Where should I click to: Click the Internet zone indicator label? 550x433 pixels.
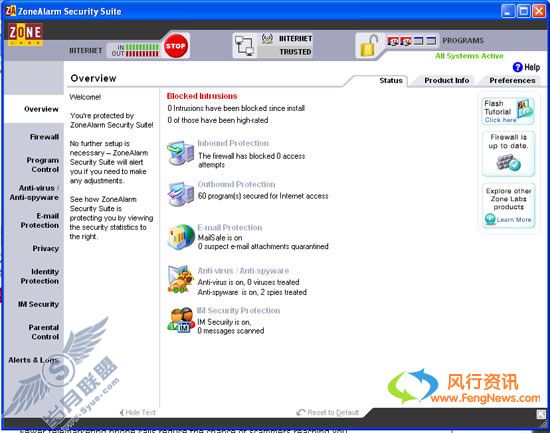click(x=295, y=38)
